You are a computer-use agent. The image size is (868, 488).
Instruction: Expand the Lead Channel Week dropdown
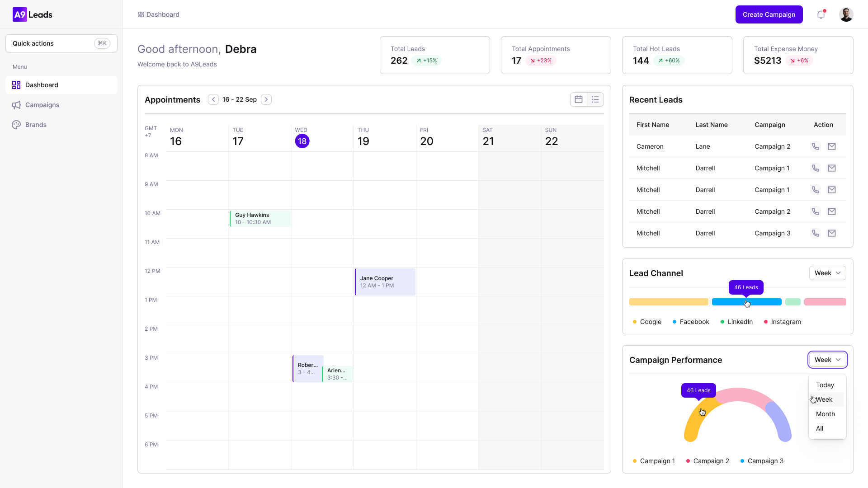click(827, 273)
